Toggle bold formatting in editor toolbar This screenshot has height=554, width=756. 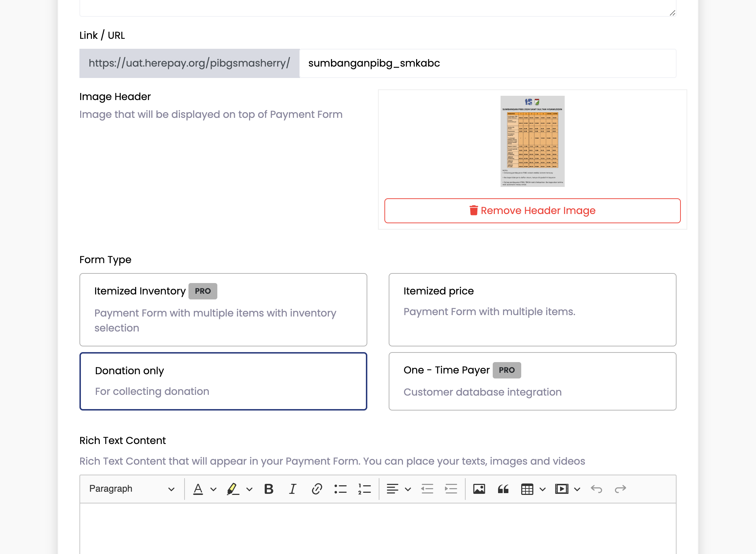click(x=269, y=489)
